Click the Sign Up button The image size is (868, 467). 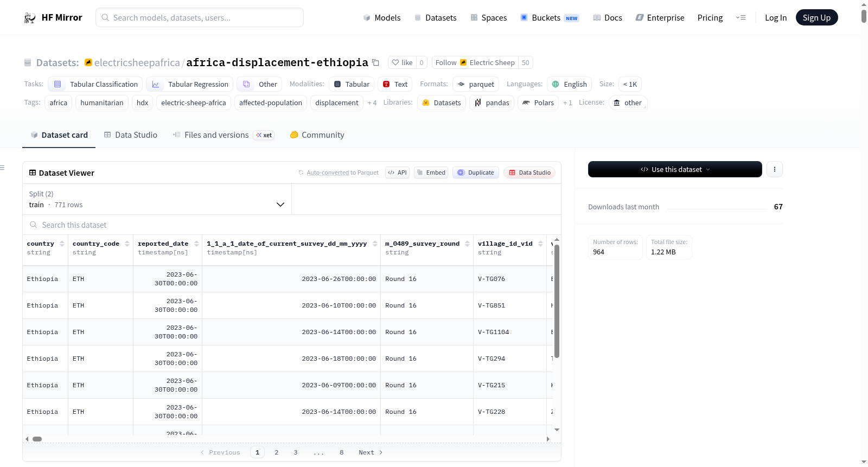[x=816, y=17]
